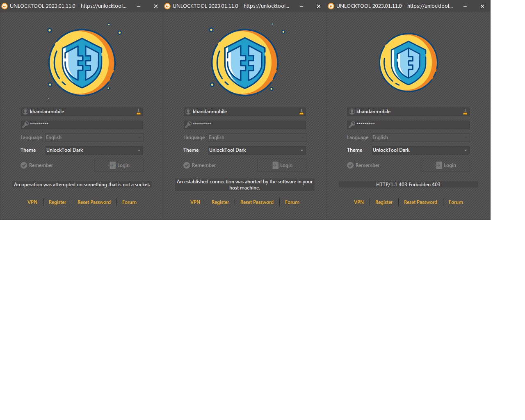
Task: Click the shield logo in the socket-error window
Action: click(82, 62)
